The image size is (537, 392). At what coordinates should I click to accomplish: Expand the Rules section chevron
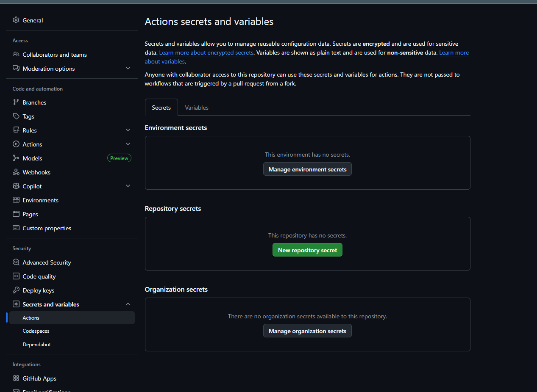pos(128,130)
